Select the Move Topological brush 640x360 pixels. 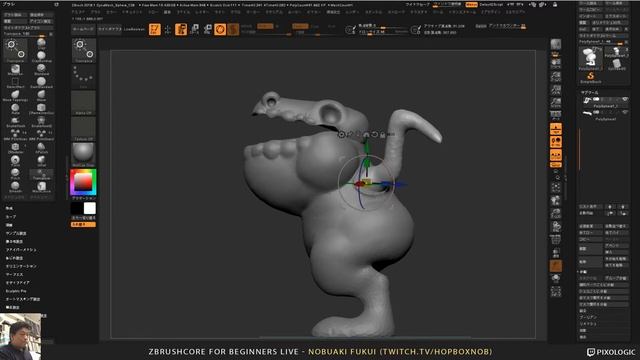(x=15, y=96)
